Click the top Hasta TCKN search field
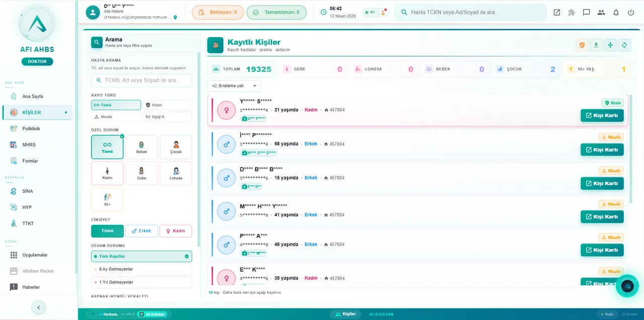644x320 pixels. pyautogui.click(x=470, y=12)
